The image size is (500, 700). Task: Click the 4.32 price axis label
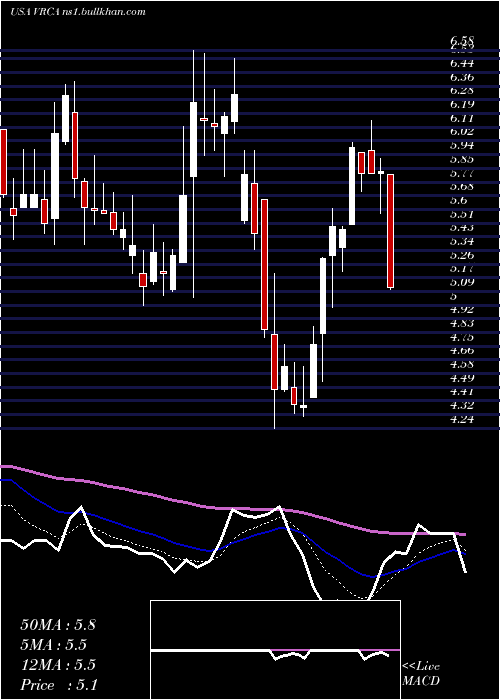point(462,406)
